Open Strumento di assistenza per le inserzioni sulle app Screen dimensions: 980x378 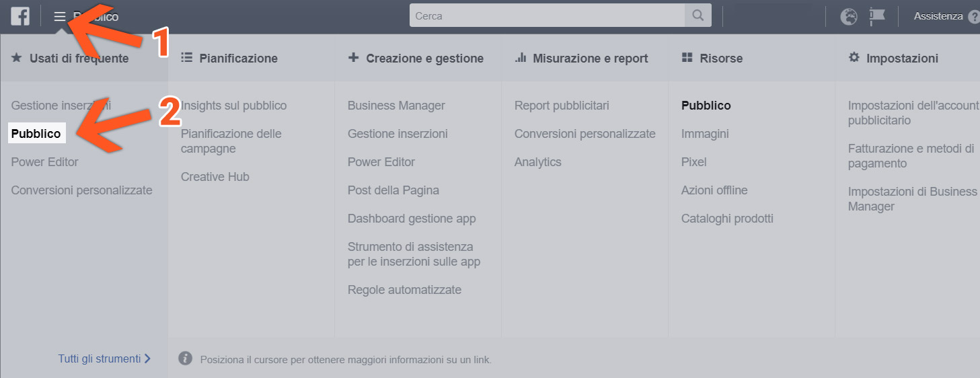pyautogui.click(x=414, y=254)
